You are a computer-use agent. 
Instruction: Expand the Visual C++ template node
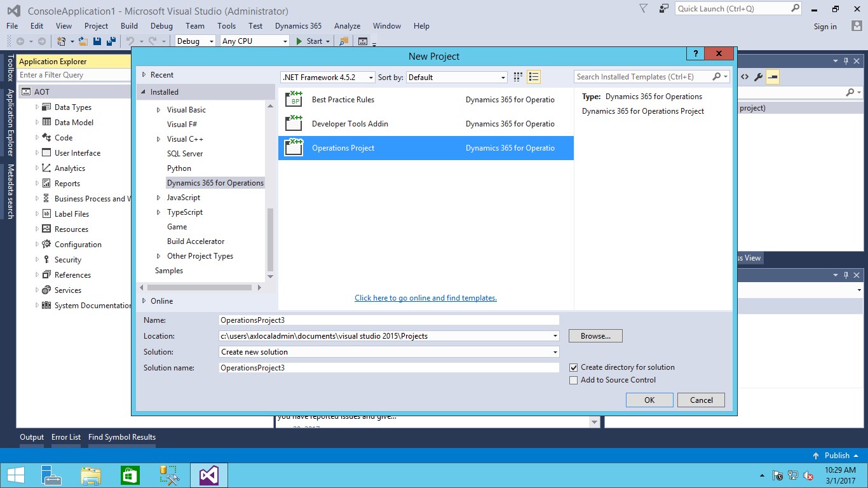159,139
